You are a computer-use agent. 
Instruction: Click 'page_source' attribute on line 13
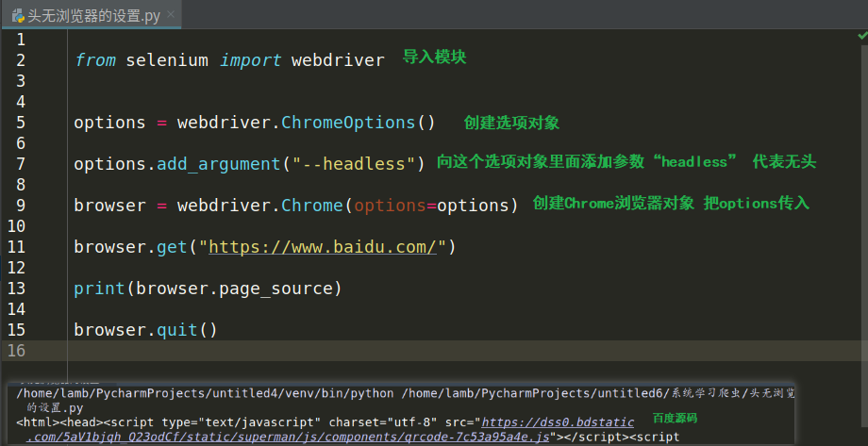[276, 289]
